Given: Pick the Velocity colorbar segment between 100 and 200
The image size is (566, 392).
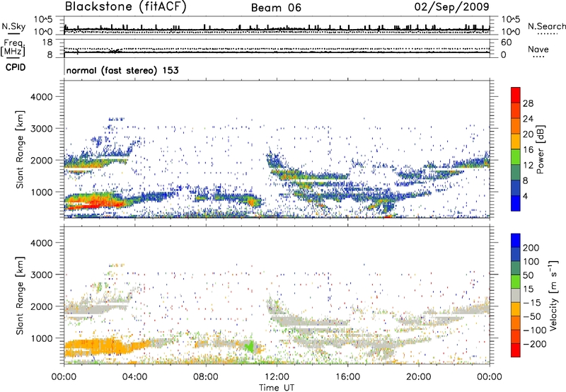Looking at the screenshot, I should coord(516,255).
